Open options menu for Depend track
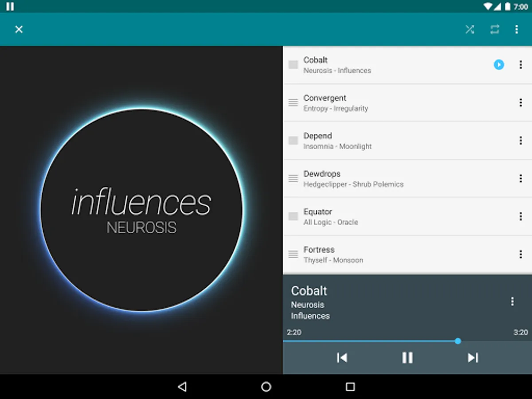 [x=520, y=141]
